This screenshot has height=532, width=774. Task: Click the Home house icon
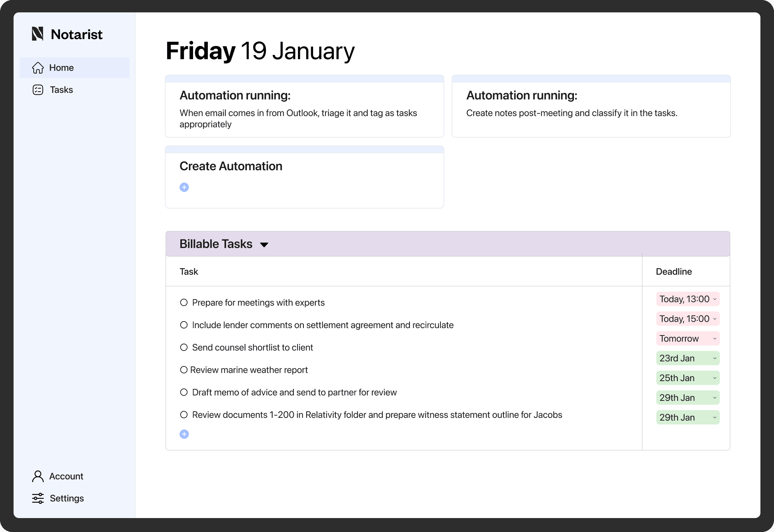pyautogui.click(x=38, y=68)
